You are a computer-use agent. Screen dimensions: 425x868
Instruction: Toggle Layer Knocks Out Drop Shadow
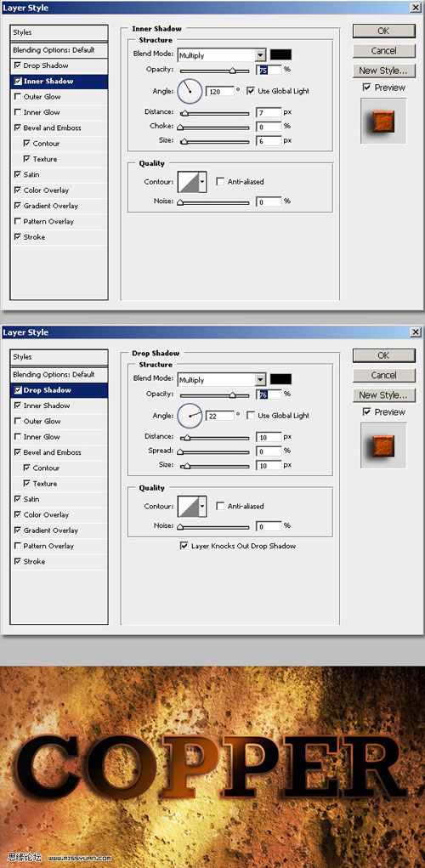pos(184,546)
